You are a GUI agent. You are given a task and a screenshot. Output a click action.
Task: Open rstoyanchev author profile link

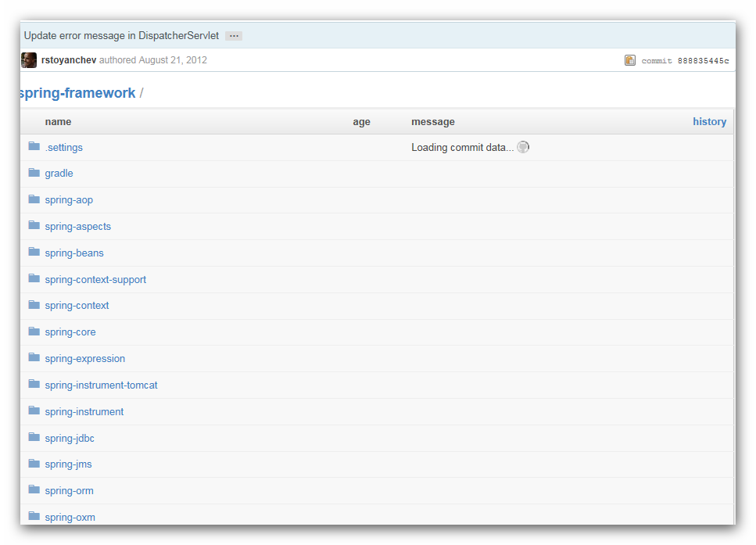(x=69, y=60)
